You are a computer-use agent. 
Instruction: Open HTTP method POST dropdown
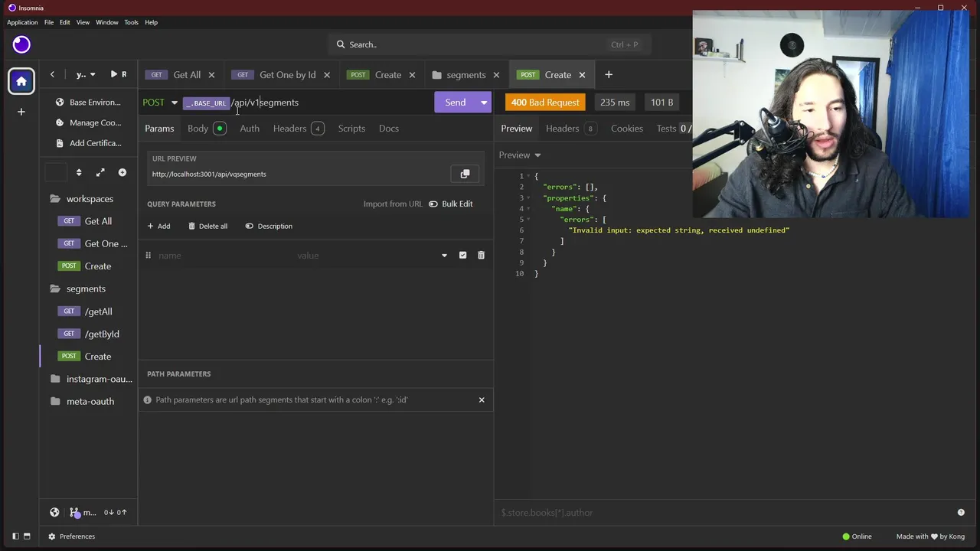coord(160,102)
